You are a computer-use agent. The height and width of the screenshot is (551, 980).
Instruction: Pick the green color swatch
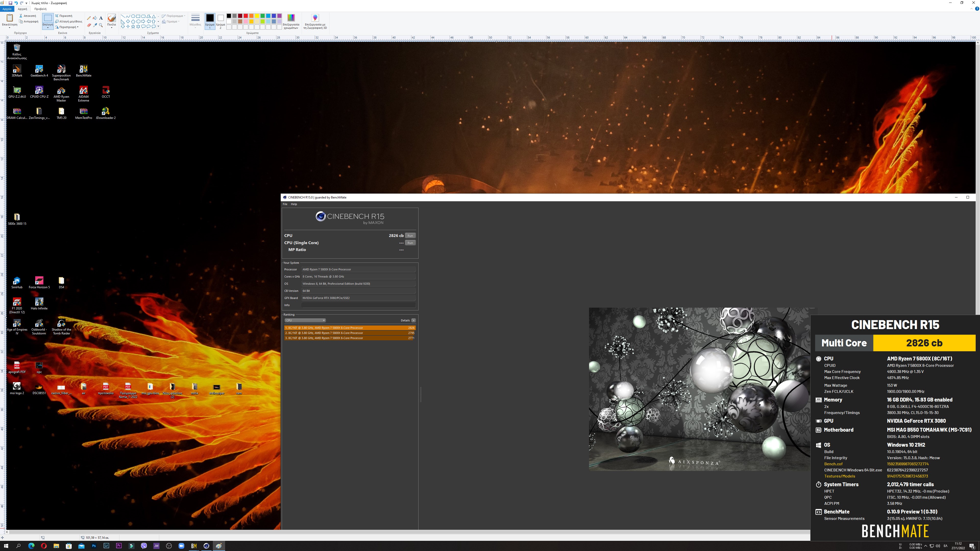263,16
